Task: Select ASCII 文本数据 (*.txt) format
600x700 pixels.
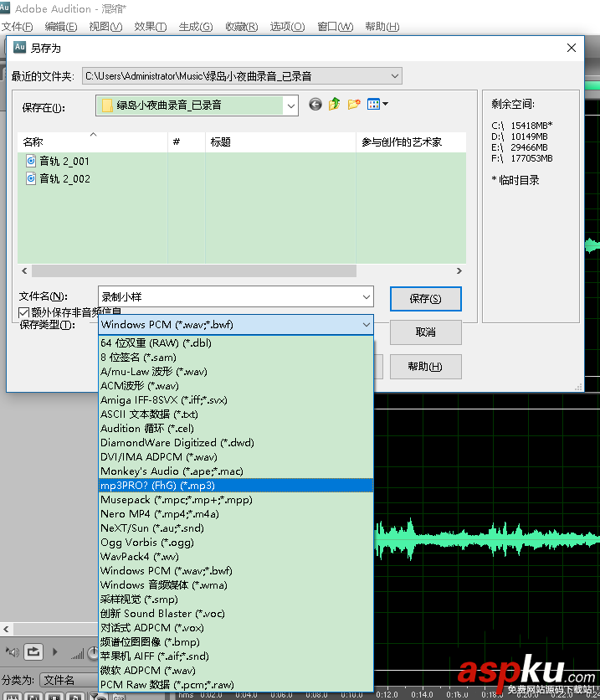Action: [235, 414]
